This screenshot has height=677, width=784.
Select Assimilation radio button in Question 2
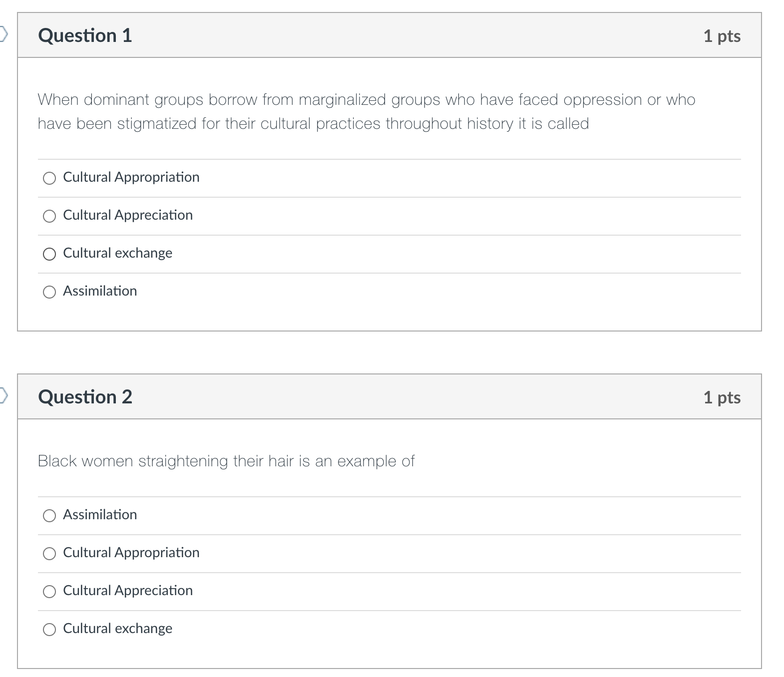pyautogui.click(x=49, y=516)
